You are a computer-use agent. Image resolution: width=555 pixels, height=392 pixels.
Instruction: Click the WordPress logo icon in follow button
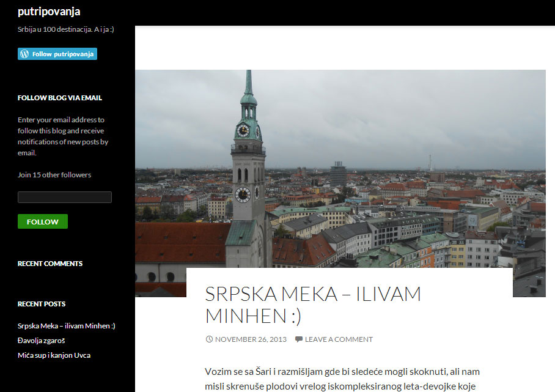pyautogui.click(x=24, y=54)
